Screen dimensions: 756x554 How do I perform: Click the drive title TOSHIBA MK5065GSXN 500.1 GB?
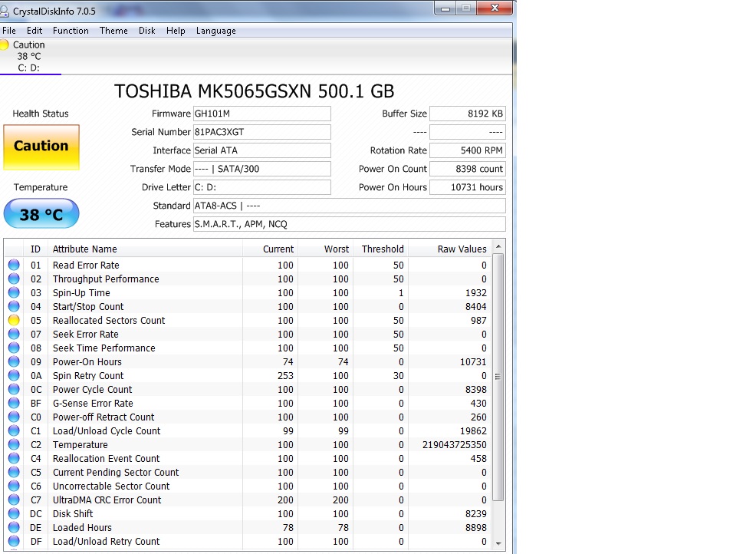click(x=254, y=91)
